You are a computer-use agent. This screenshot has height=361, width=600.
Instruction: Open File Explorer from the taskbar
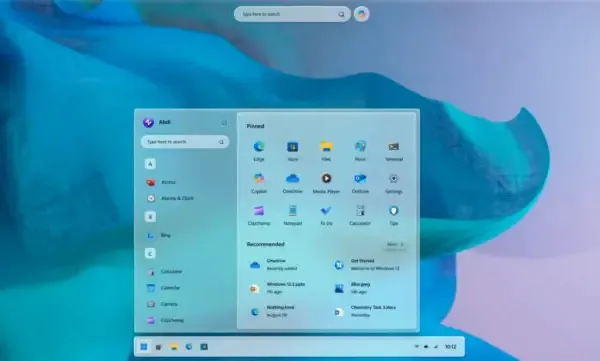(174, 347)
